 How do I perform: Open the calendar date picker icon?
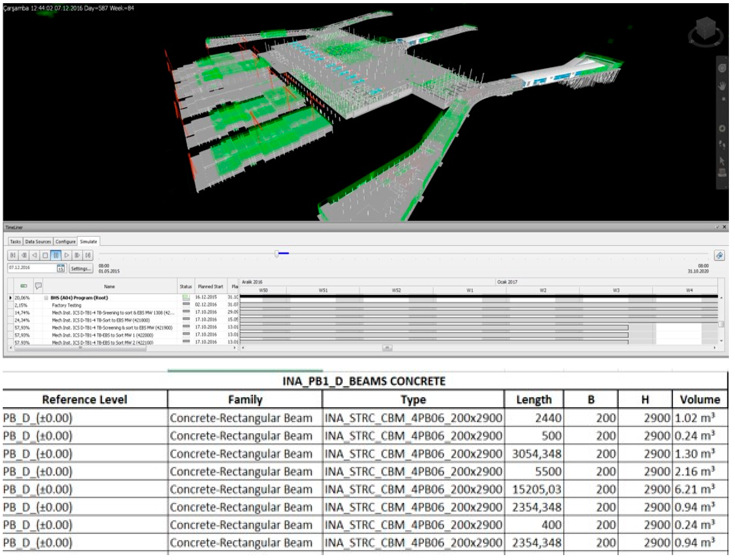61,268
